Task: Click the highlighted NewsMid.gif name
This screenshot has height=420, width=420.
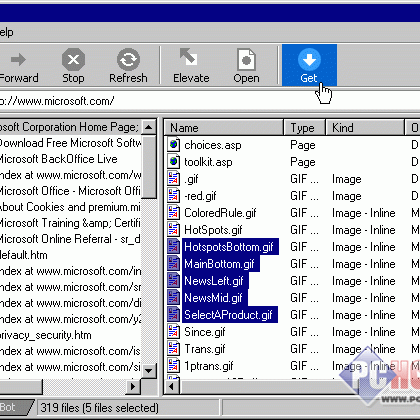Action: tap(214, 298)
